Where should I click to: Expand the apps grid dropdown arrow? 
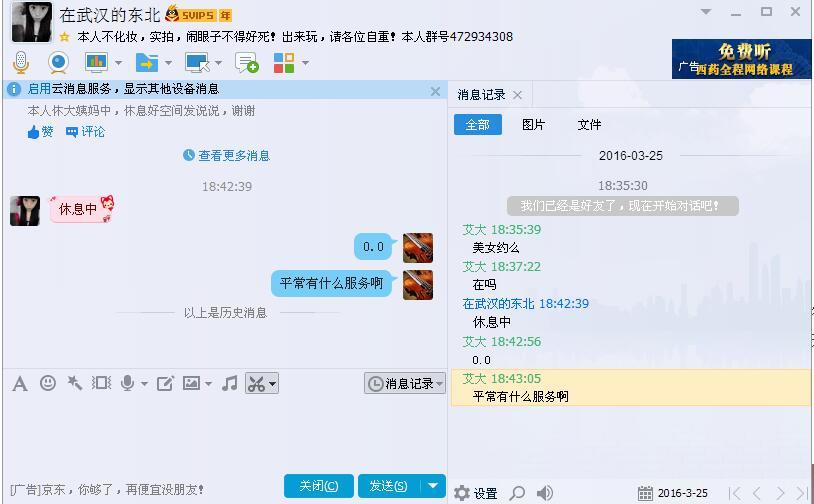(x=305, y=63)
